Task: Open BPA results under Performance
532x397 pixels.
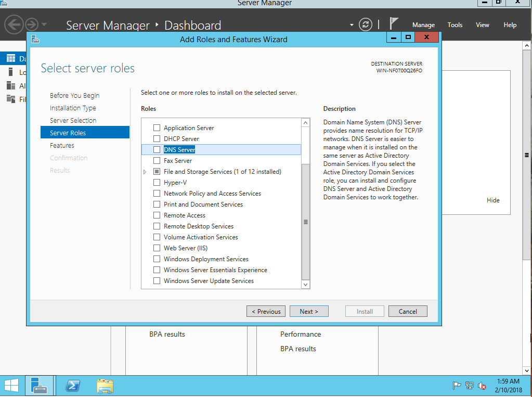Action: click(x=298, y=349)
